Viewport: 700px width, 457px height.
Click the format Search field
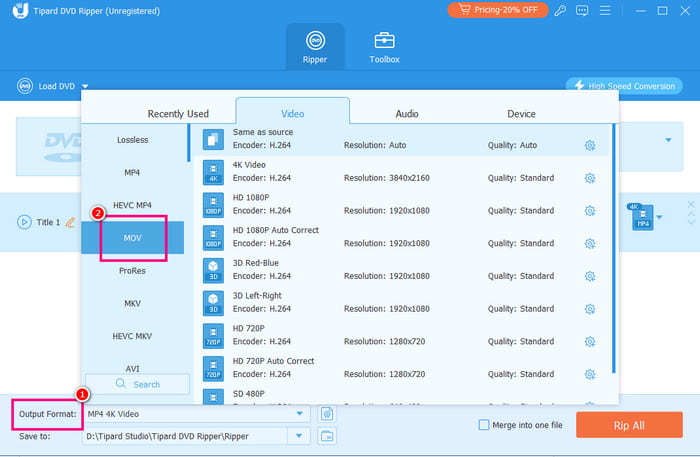[138, 384]
